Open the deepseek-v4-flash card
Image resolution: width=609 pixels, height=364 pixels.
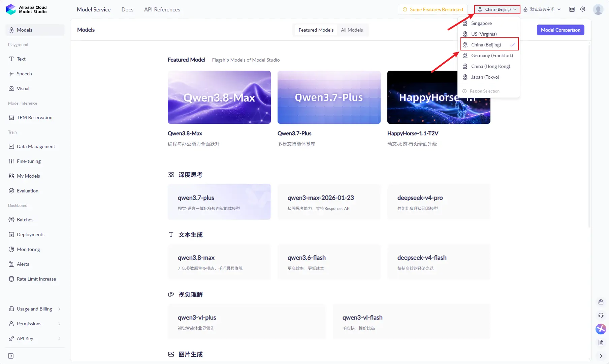[x=439, y=262]
